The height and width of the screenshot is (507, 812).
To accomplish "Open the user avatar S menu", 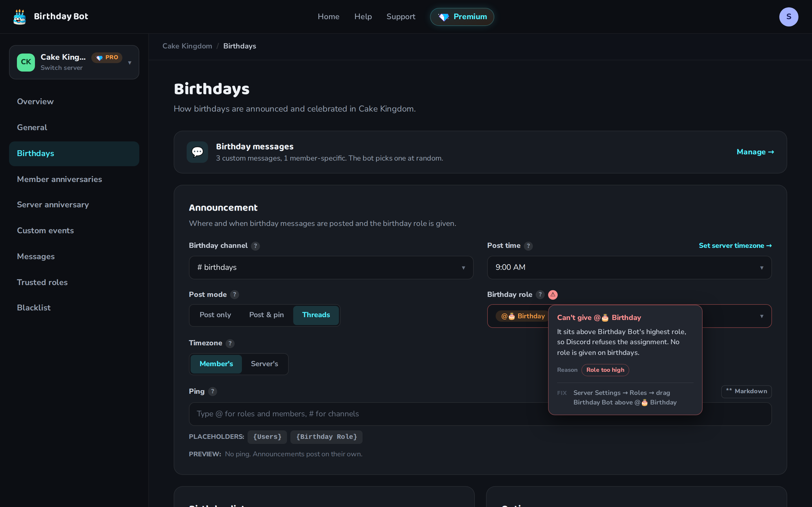I will click(x=789, y=17).
